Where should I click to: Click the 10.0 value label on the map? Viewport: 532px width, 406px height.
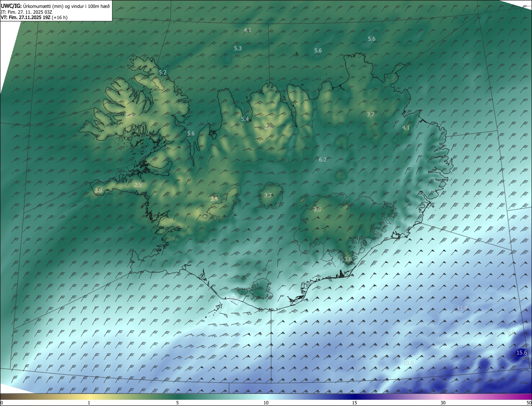[x=409, y=363]
